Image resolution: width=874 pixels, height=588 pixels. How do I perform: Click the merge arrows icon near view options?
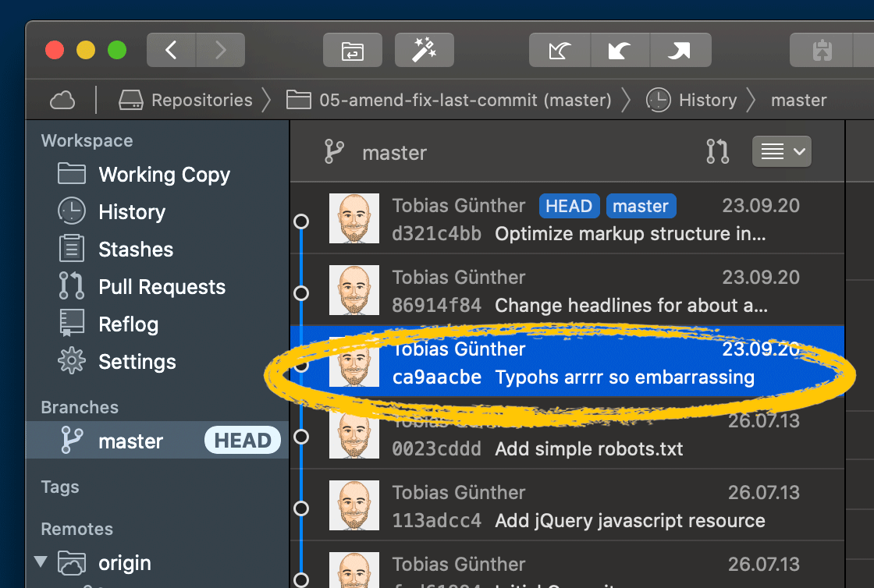click(717, 151)
